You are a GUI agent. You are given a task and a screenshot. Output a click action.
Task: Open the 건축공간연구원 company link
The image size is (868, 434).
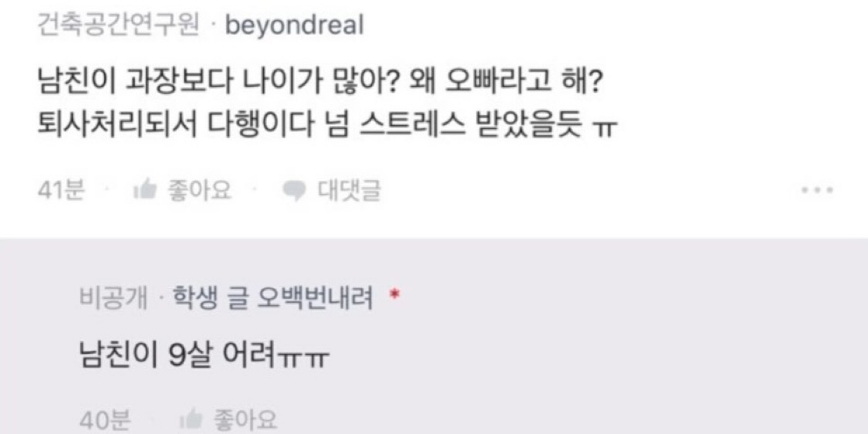coord(118,25)
